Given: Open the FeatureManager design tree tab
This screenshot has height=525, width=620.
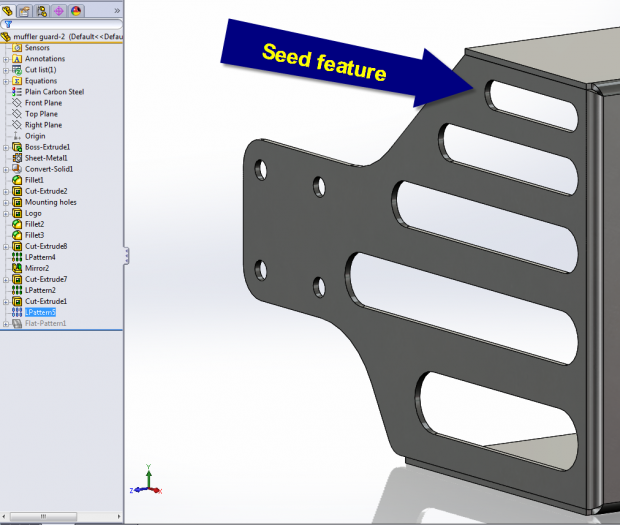Looking at the screenshot, I should point(9,9).
